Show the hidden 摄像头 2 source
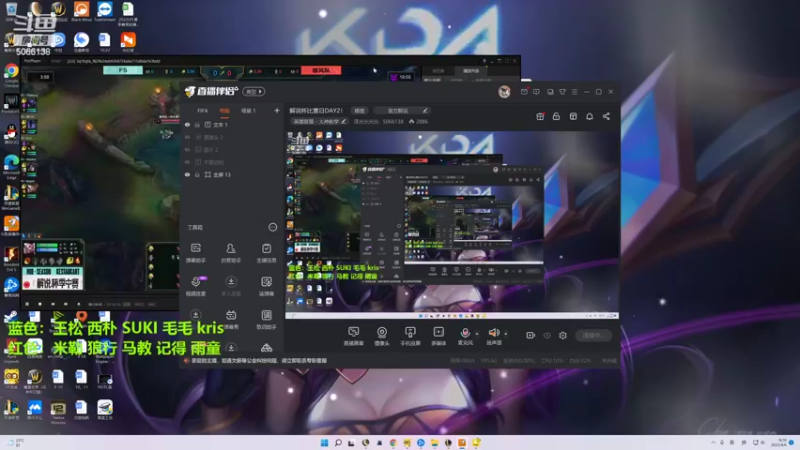Viewport: 800px width, 450px height. pos(187,137)
